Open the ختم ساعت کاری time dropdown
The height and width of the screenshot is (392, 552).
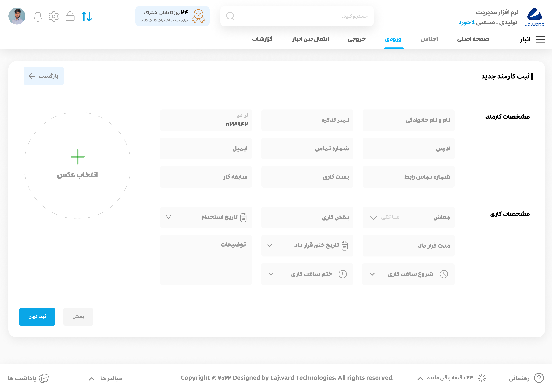coord(271,274)
